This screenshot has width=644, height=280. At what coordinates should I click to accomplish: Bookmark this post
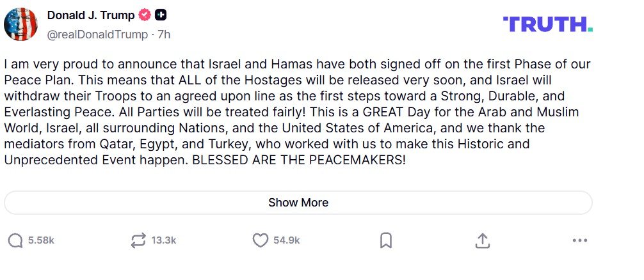point(385,240)
